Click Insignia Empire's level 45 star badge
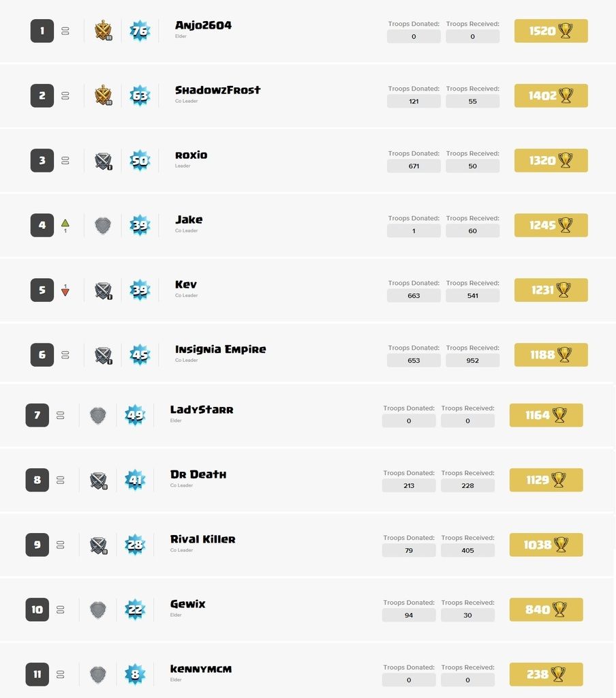 (x=140, y=354)
